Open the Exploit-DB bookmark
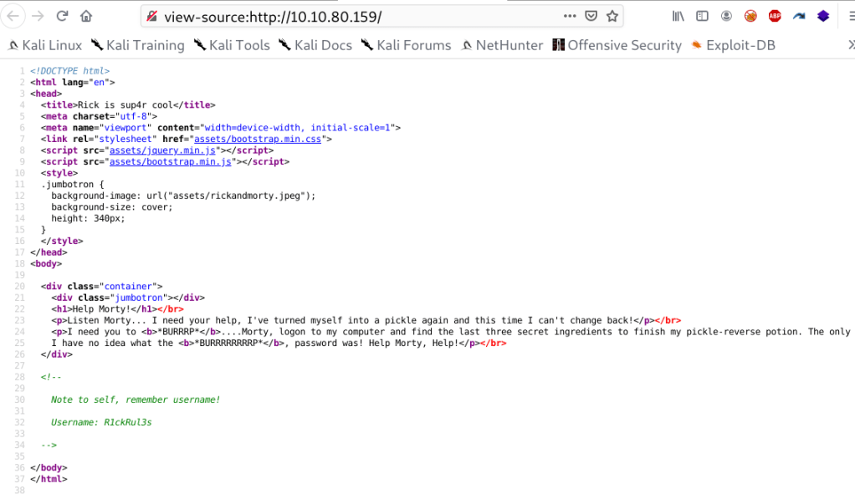Image resolution: width=855 pixels, height=504 pixels. pyautogui.click(x=733, y=45)
